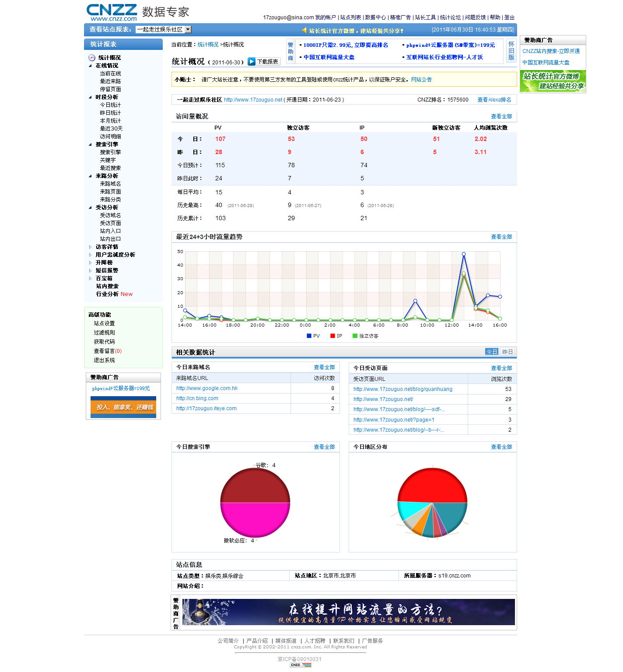Click 登出 to sign out
Screen dimensions: 623x672
(x=509, y=18)
